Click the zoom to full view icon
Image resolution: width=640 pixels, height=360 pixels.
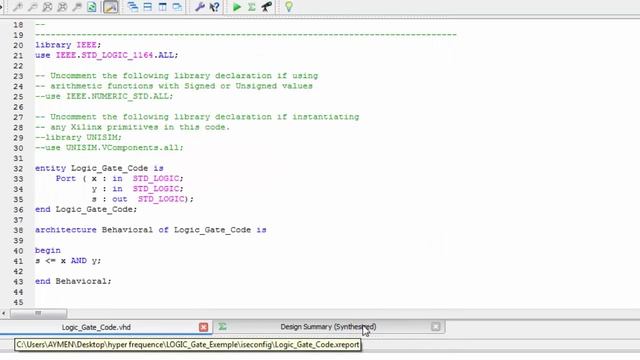pos(47,7)
